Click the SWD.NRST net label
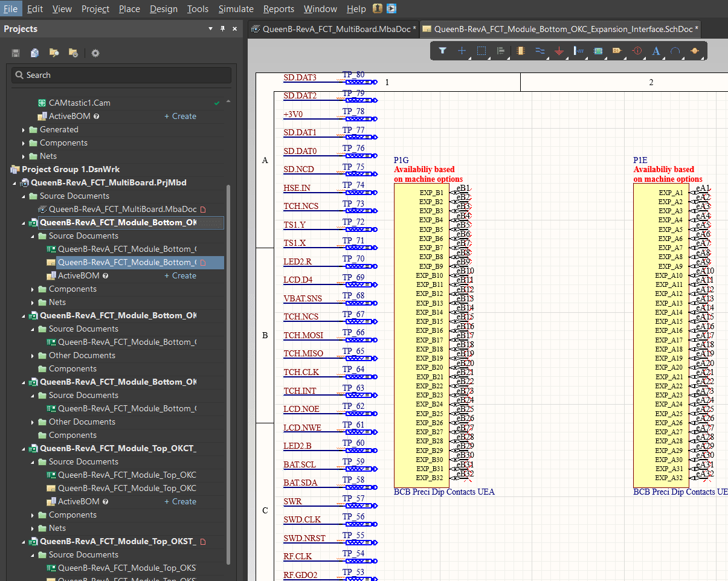The image size is (728, 581). pos(304,538)
